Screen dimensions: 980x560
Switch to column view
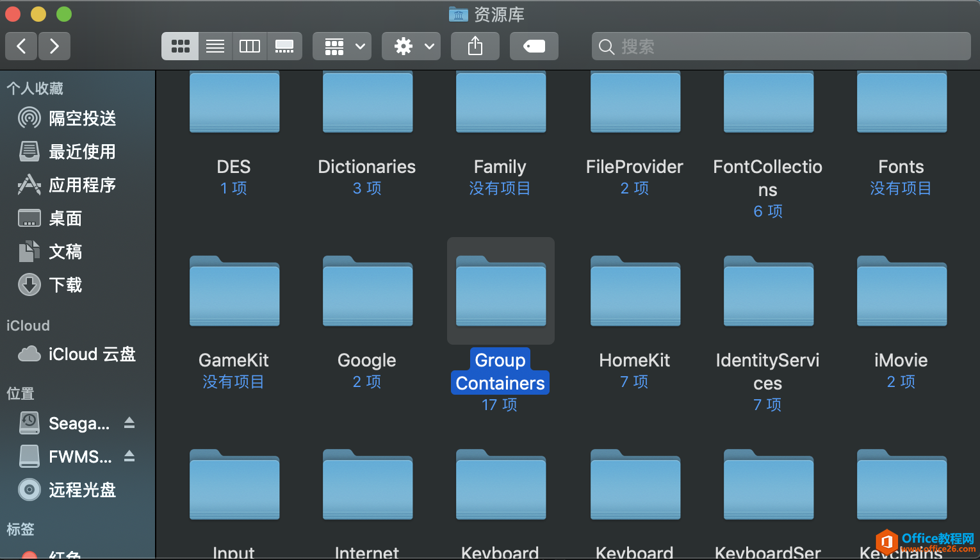[250, 46]
